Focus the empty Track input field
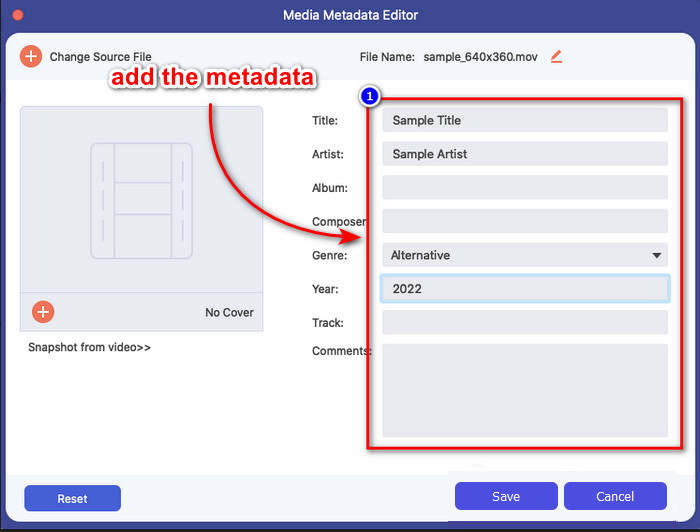This screenshot has height=532, width=700. [524, 322]
